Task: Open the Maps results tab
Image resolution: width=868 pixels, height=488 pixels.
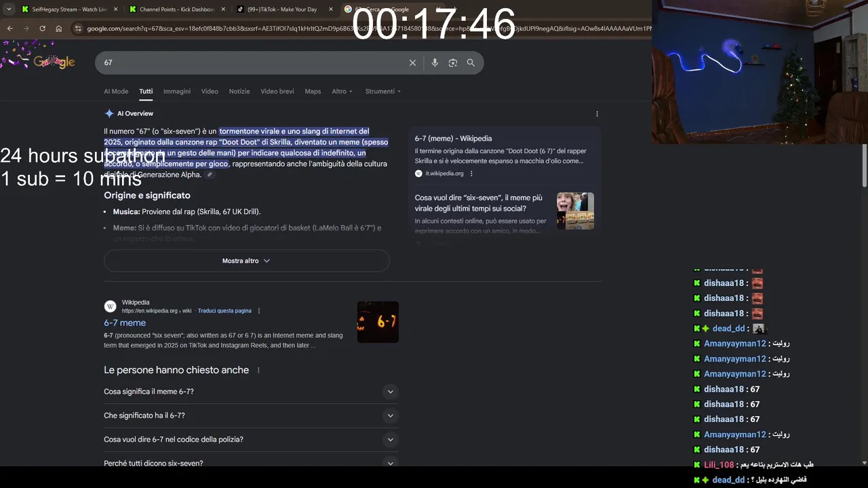Action: point(313,91)
